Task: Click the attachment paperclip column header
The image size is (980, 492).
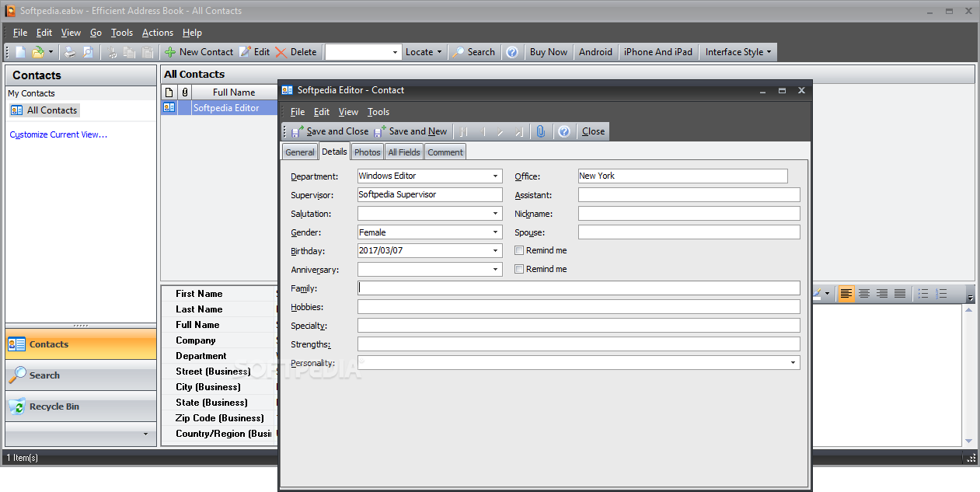Action: (185, 92)
